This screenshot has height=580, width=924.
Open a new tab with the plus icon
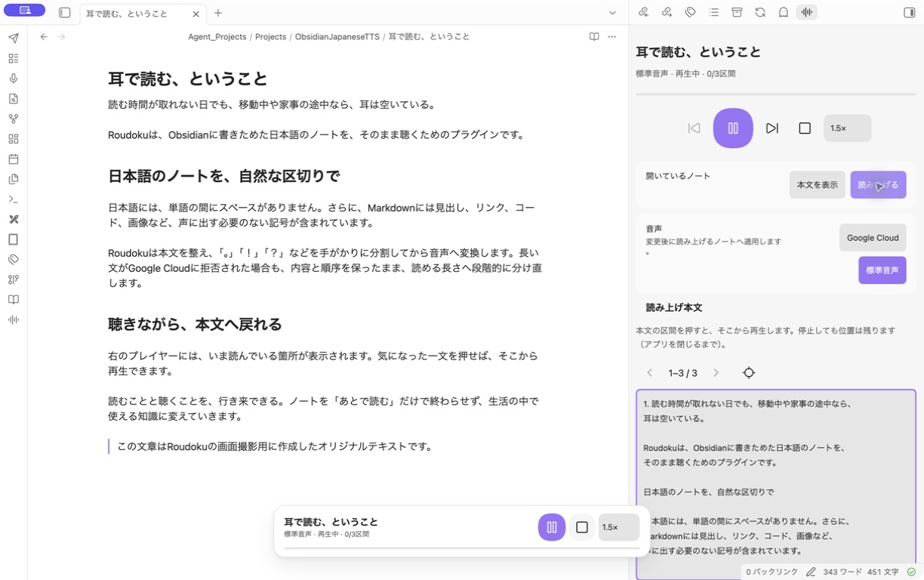click(x=218, y=13)
